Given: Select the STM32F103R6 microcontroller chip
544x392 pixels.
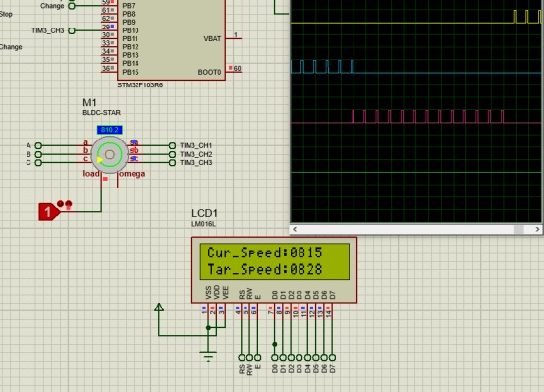Looking at the screenshot, I should [172, 40].
